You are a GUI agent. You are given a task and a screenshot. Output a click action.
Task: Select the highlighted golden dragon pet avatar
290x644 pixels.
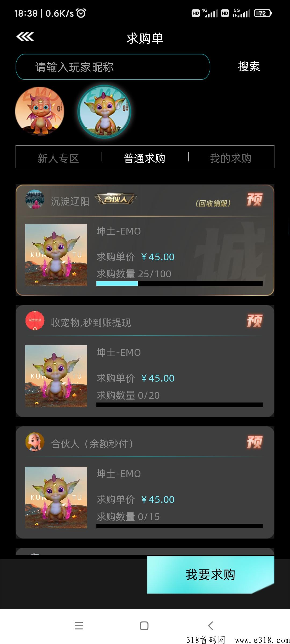104,111
